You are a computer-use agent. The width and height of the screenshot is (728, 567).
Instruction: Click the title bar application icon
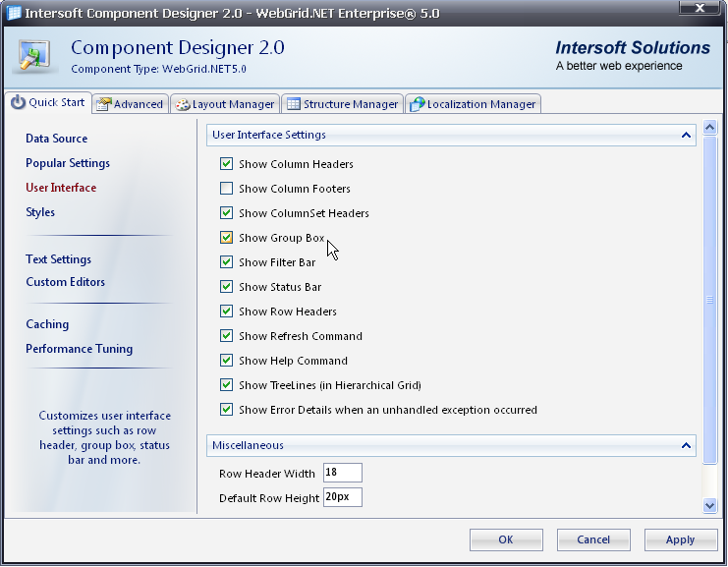click(14, 13)
